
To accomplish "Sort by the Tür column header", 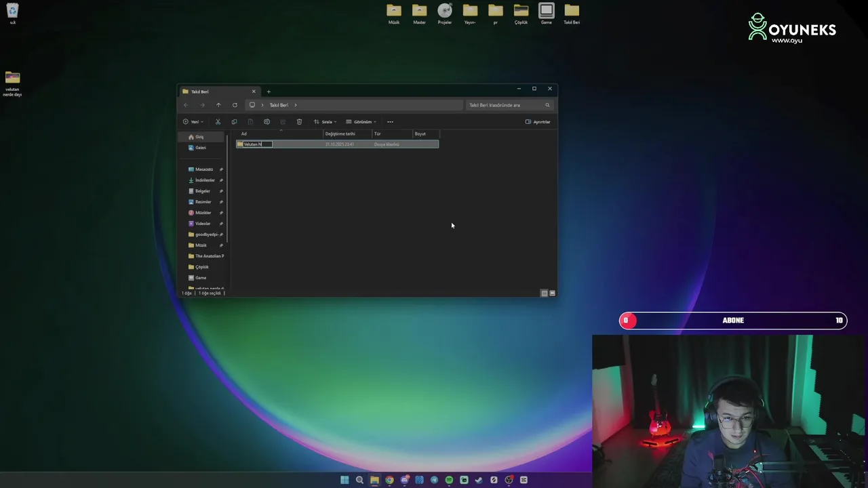I will [392, 134].
